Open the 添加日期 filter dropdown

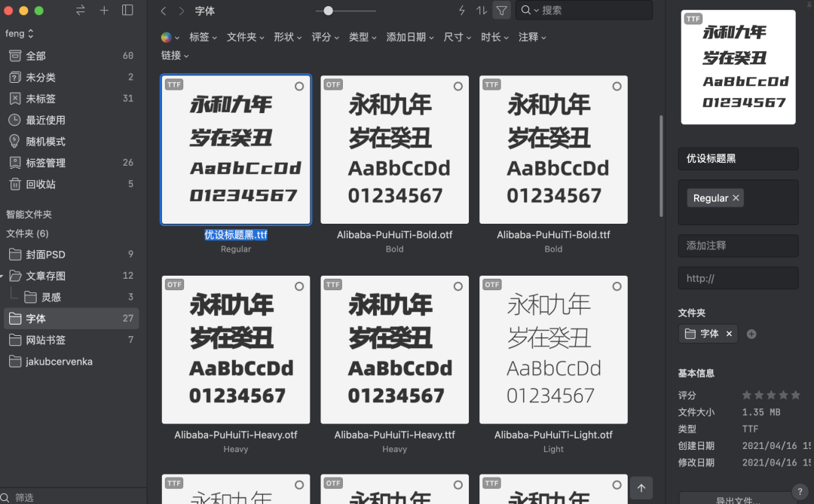click(409, 36)
